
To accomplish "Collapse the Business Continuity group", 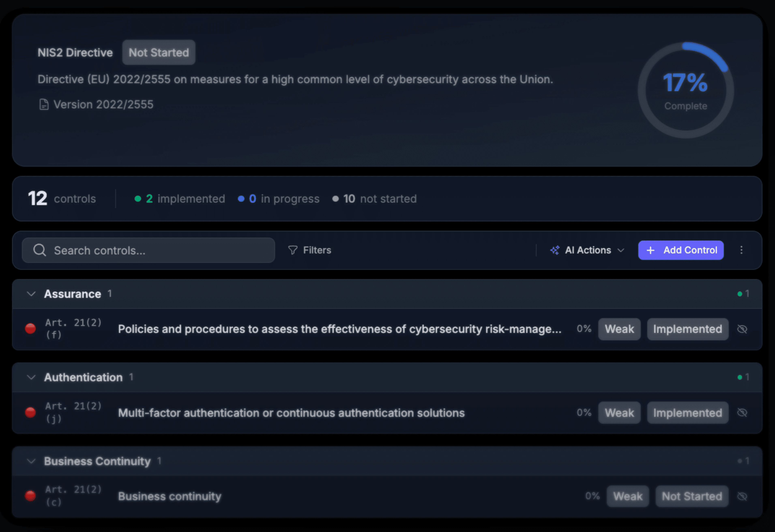I will [31, 461].
